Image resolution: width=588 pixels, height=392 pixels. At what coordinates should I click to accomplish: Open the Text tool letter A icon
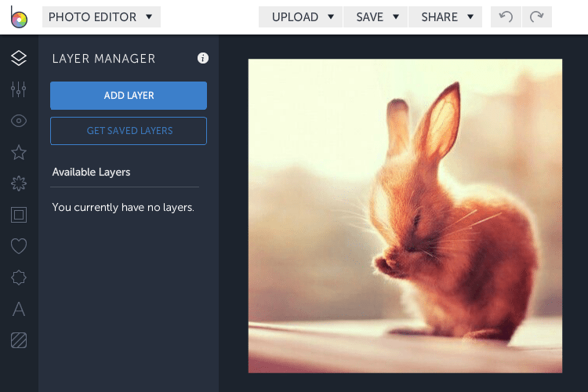[x=19, y=309]
